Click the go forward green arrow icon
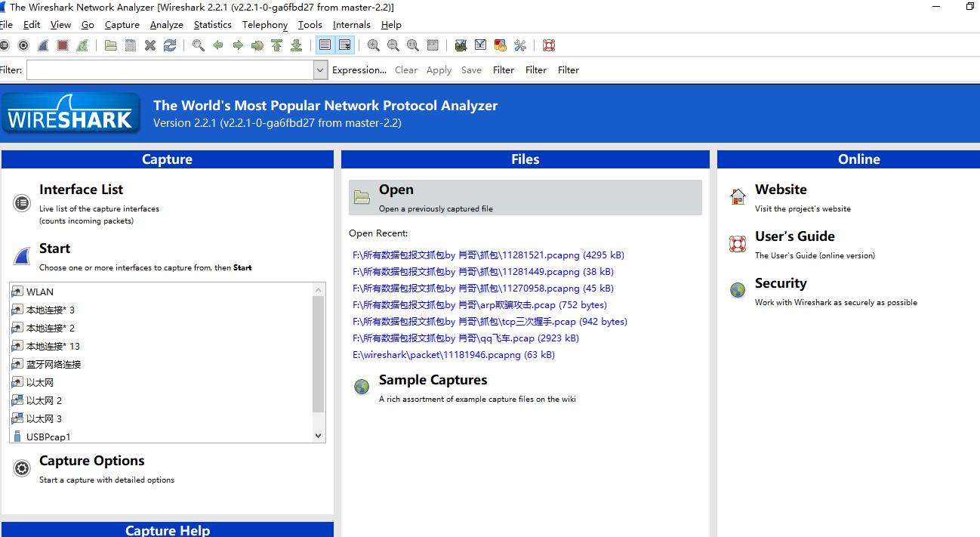Screen dimensions: 980x537 pos(238,45)
